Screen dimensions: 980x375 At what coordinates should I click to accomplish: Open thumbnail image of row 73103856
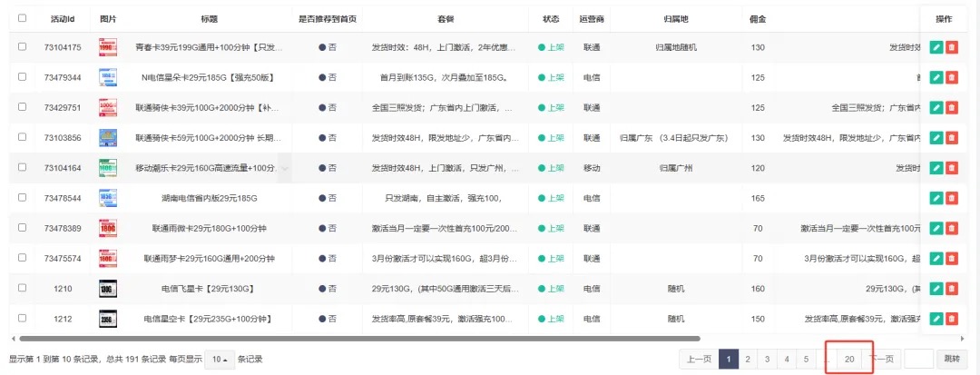point(108,137)
